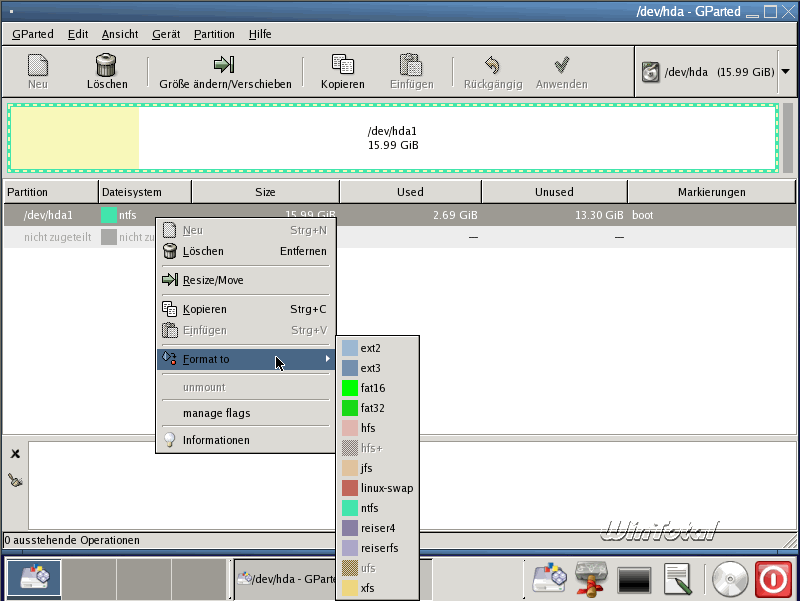Screen dimensions: 800x601
Task: Click Informationen in the context menu
Action: pyautogui.click(x=216, y=440)
